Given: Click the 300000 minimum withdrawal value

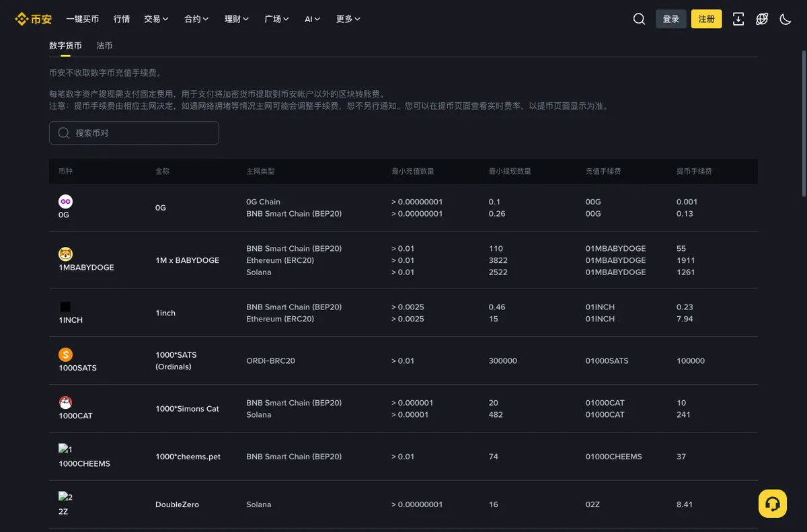Looking at the screenshot, I should (503, 361).
